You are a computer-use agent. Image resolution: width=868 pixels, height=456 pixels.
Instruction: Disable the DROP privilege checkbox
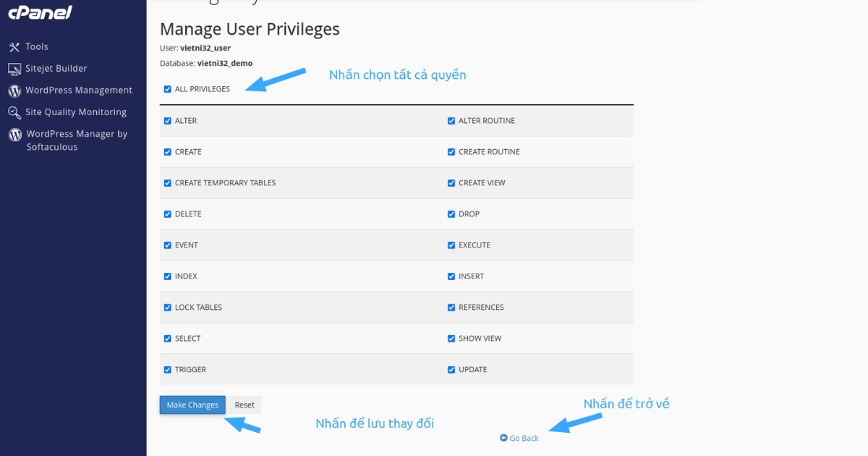pyautogui.click(x=451, y=214)
